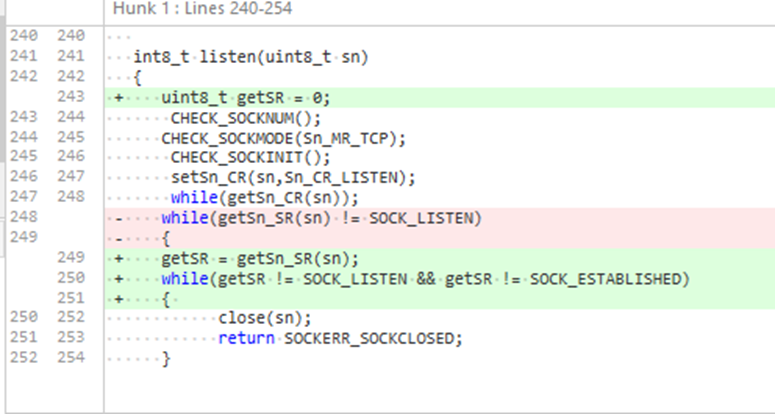Click the line 'CHECK_SOCKMODE(Sn_MR_TCP);'
Image resolution: width=775 pixels, height=414 pixels.
click(x=284, y=138)
